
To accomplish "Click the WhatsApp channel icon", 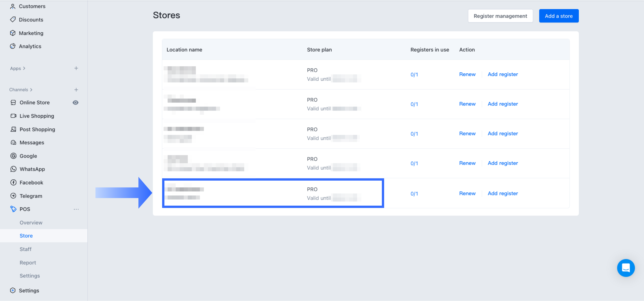I will point(13,169).
